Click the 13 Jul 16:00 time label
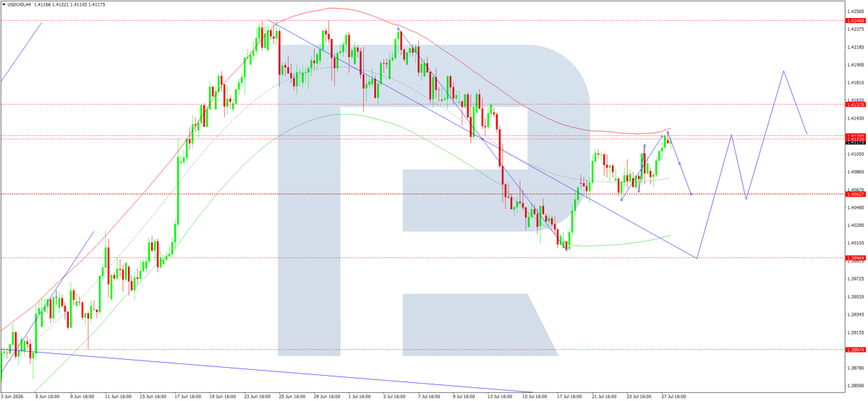Screen dimensions: 868x401 pyautogui.click(x=498, y=397)
